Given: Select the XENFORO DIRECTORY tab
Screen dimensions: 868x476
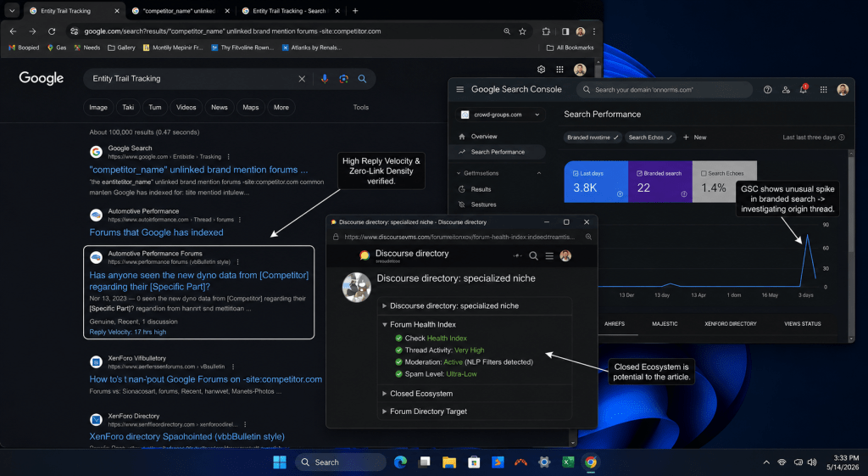Looking at the screenshot, I should pyautogui.click(x=730, y=323).
